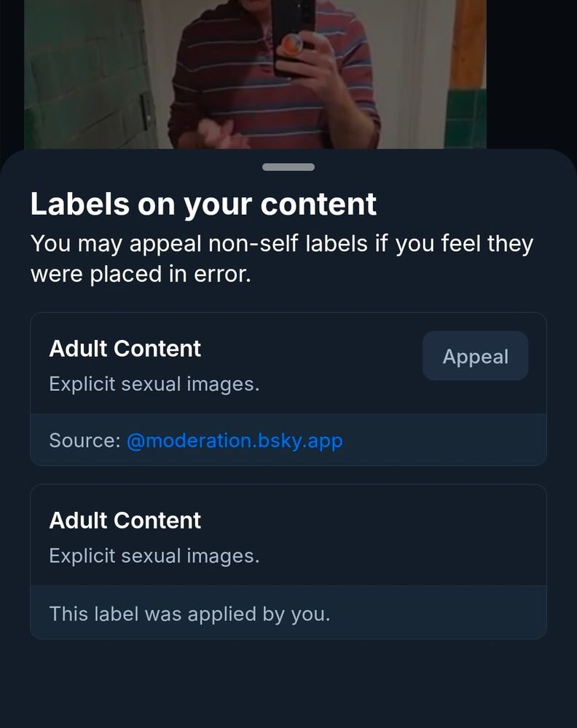
Task: Collapse the sheet using the drag handle
Action: (288, 166)
